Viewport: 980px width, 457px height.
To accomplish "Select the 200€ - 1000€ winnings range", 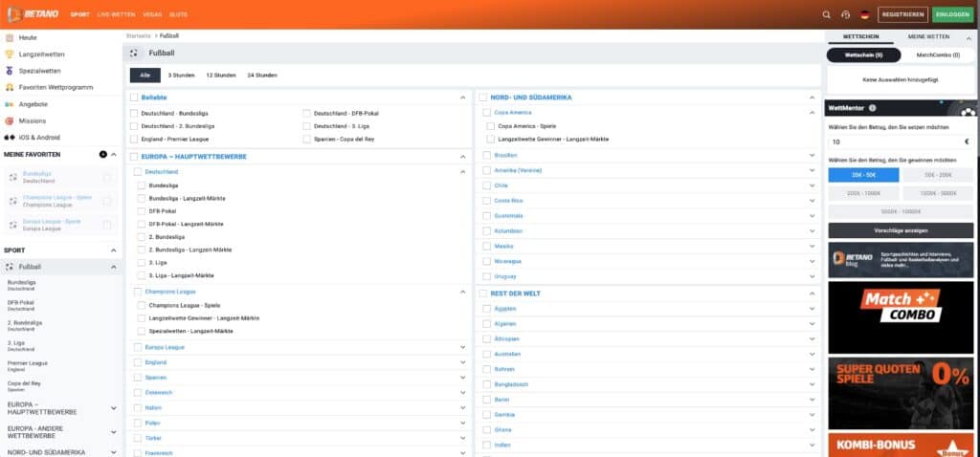I will click(x=864, y=193).
